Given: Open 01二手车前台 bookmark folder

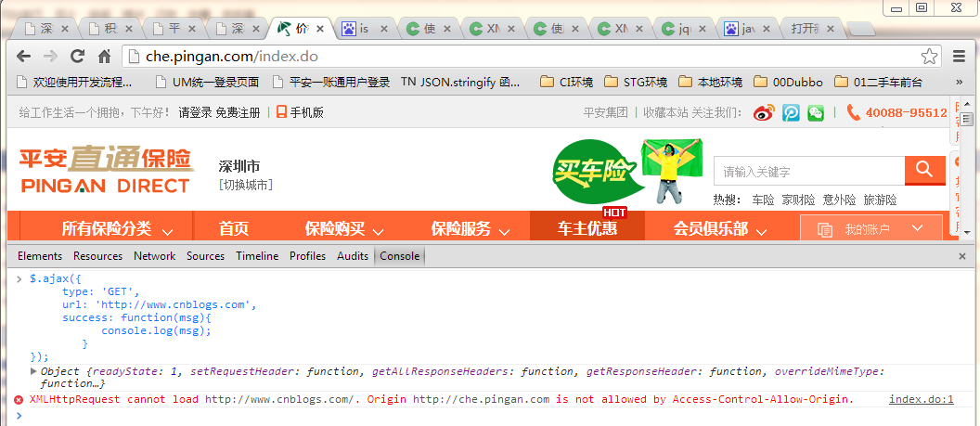Looking at the screenshot, I should (x=878, y=82).
